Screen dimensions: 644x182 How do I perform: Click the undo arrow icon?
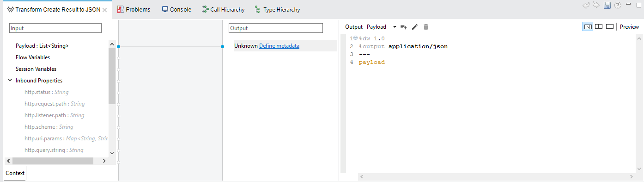click(586, 5)
